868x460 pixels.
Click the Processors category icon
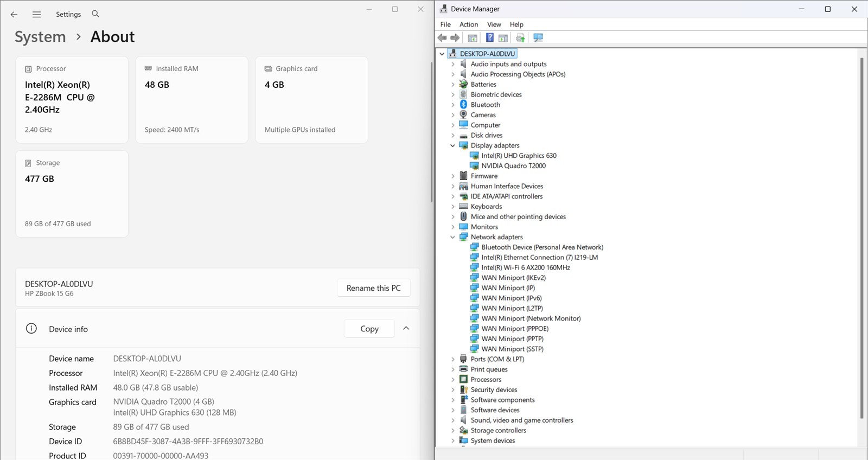click(463, 379)
